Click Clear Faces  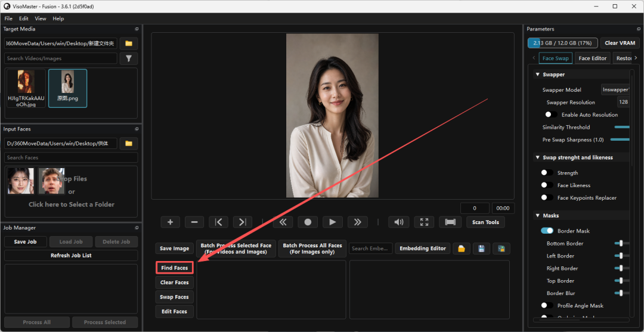175,283
